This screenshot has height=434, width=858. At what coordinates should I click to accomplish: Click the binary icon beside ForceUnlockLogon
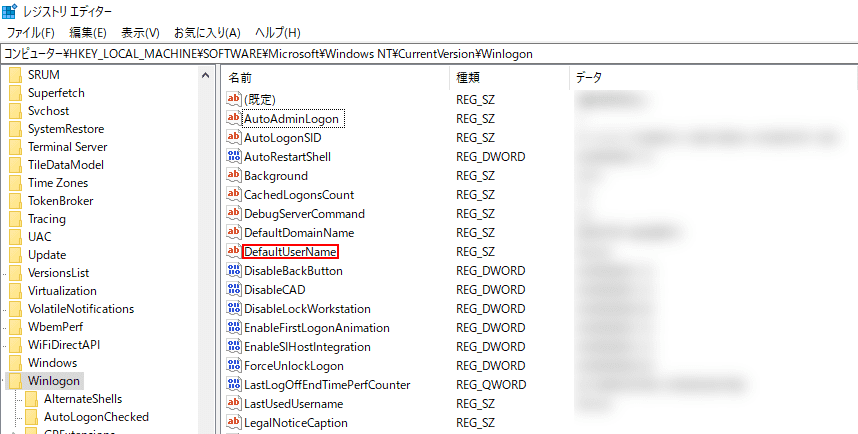[234, 365]
